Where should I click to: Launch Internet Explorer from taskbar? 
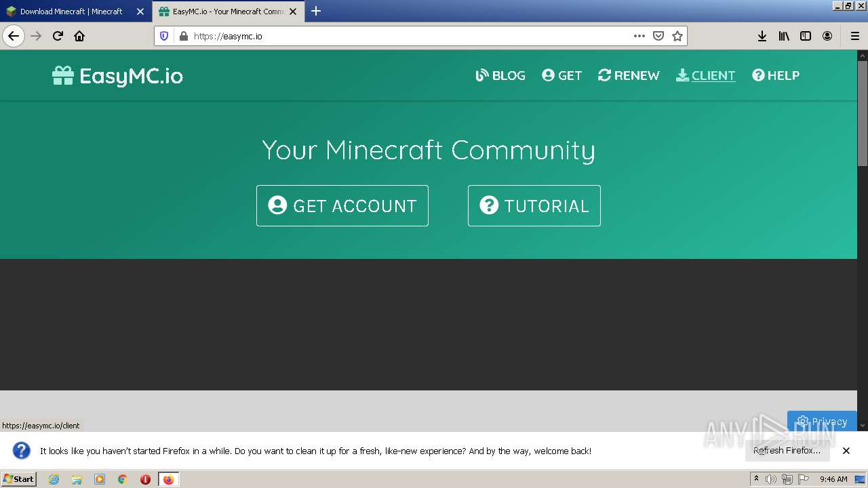click(54, 479)
